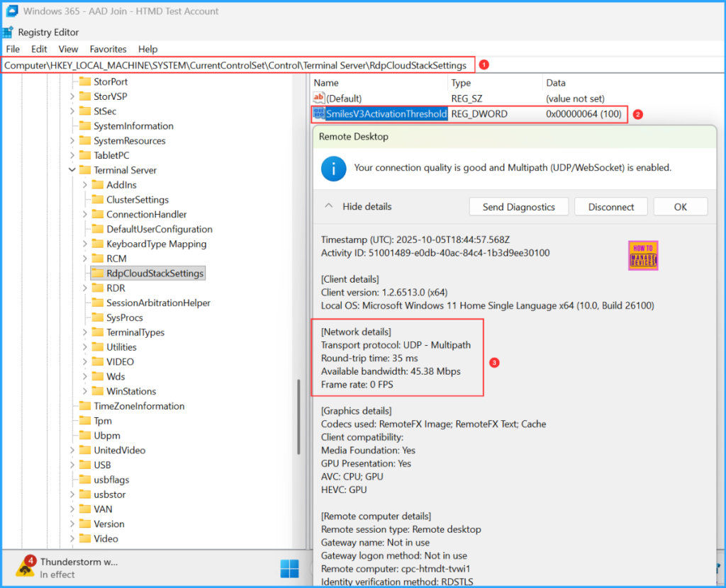Open the Windows Start button
This screenshot has height=588, width=726.
click(x=289, y=568)
